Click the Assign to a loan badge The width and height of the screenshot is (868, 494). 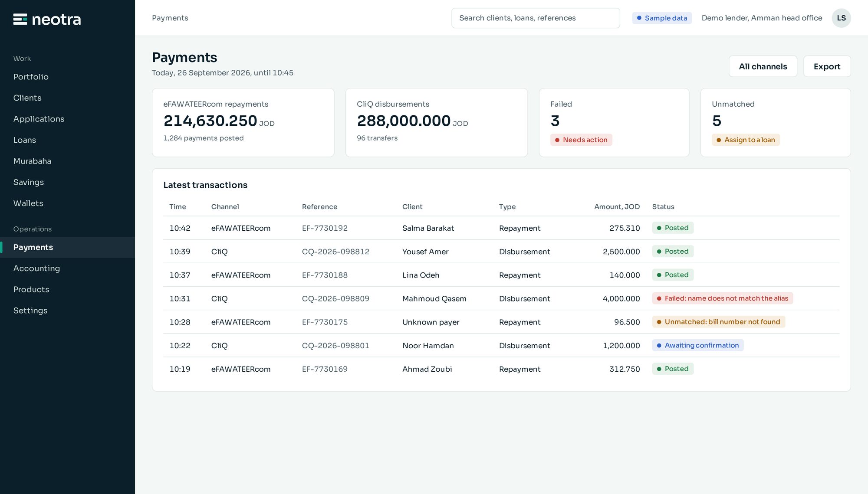point(746,140)
